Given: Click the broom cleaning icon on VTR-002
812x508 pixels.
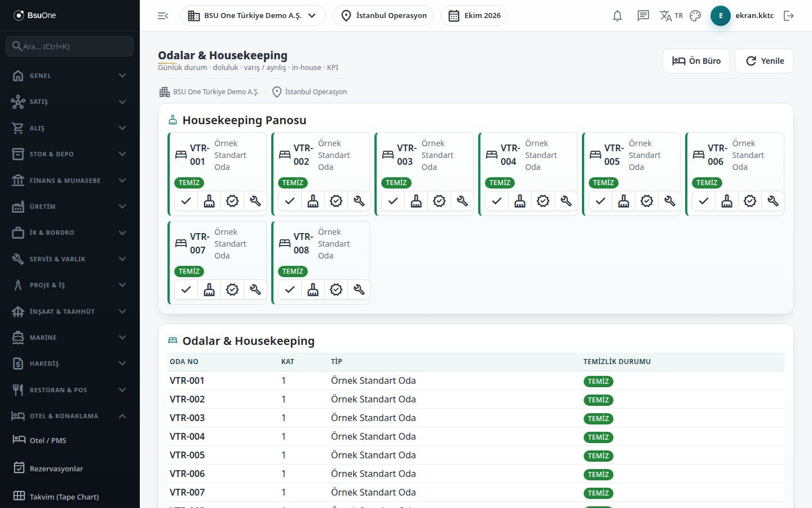Looking at the screenshot, I should click(313, 201).
